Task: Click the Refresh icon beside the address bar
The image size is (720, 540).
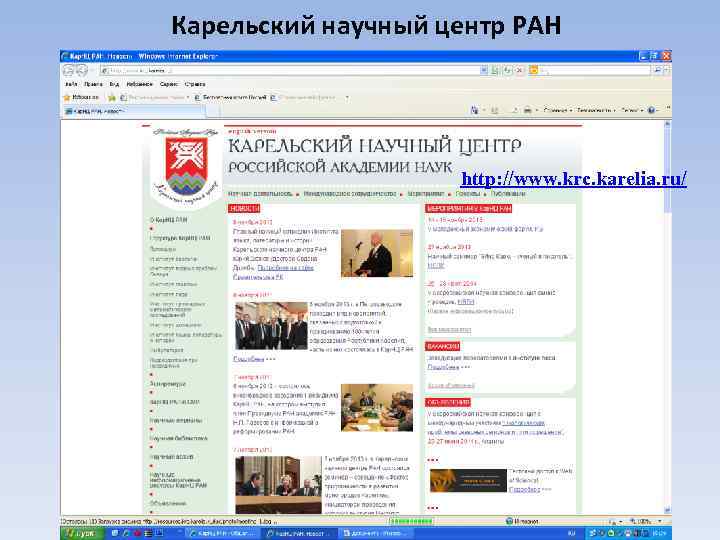Action: [507, 70]
